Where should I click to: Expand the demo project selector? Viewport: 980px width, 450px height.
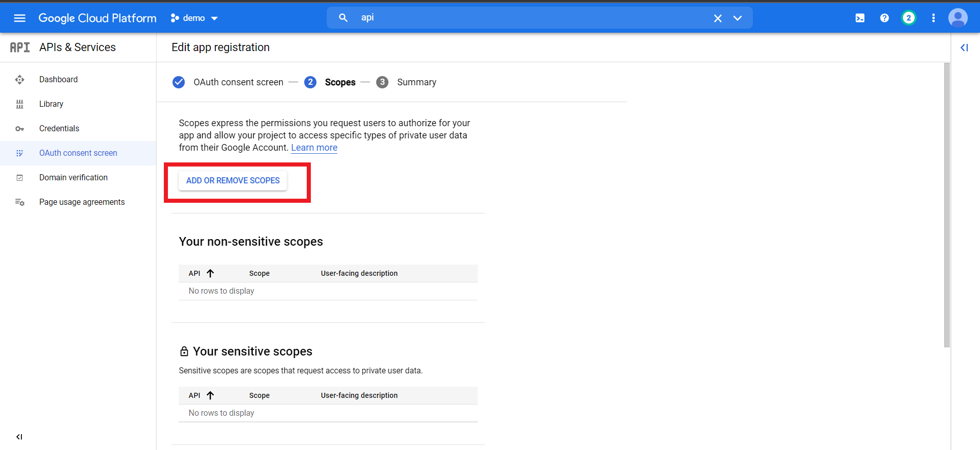point(194,18)
